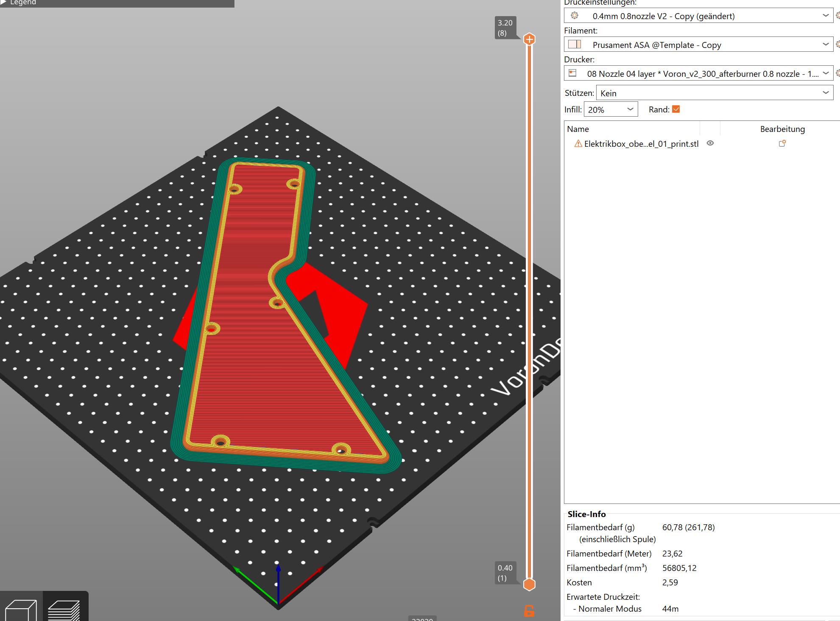Click plus icon on top slider thumb
Viewport: 840px width, 621px height.
pos(529,39)
